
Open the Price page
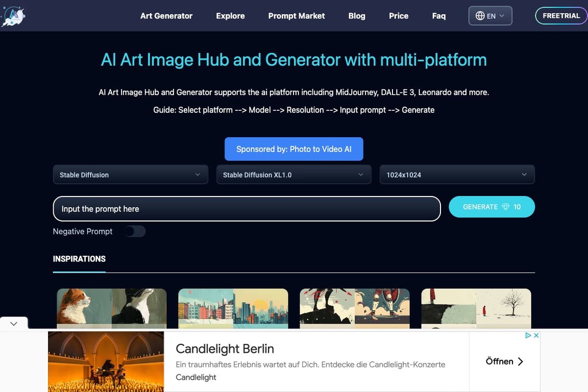pyautogui.click(x=399, y=16)
